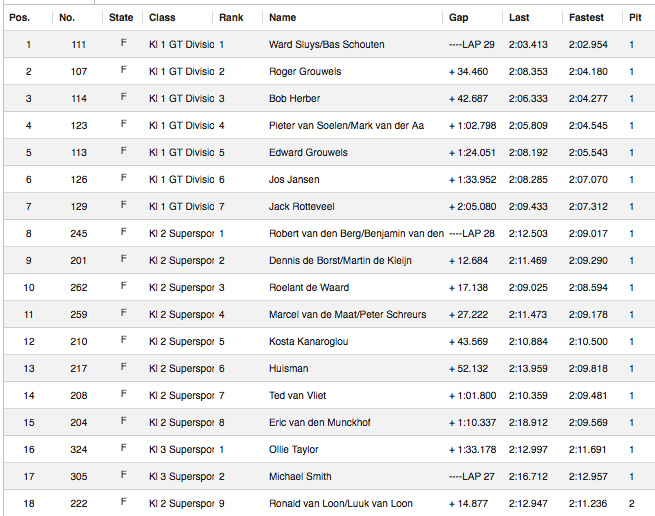Sort the table by Rank header
The image size is (655, 516).
tap(231, 17)
